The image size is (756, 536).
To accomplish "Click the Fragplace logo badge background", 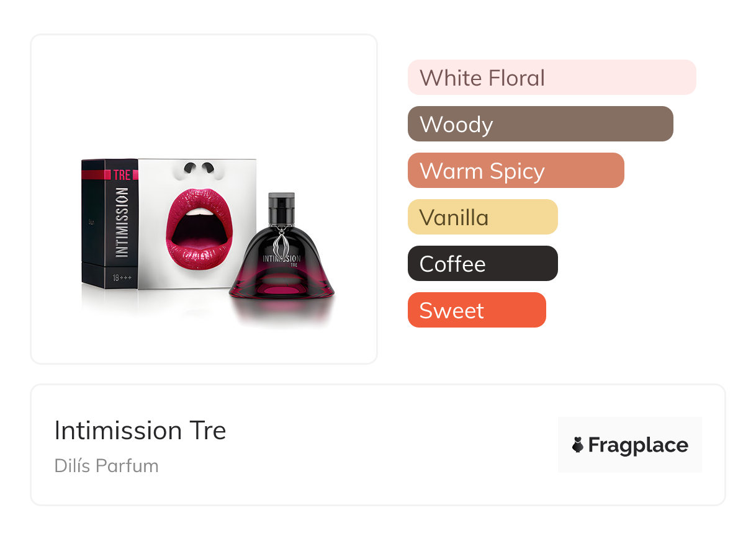I will 630,445.
